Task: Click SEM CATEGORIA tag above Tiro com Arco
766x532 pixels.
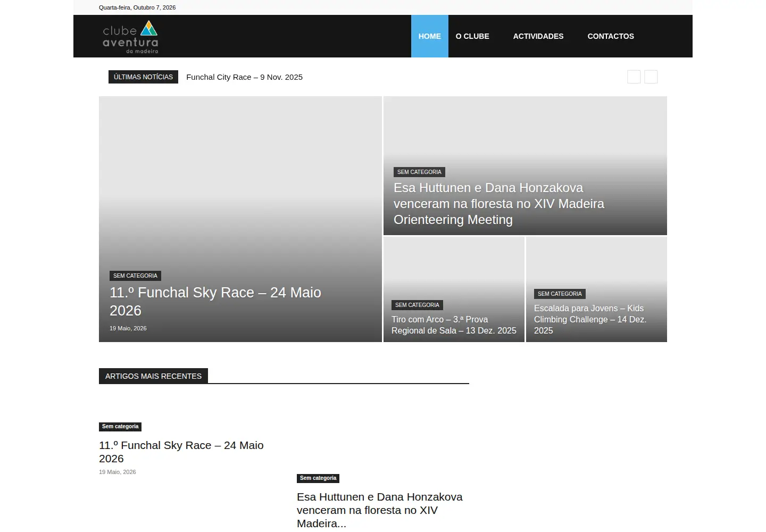Action: (x=417, y=305)
